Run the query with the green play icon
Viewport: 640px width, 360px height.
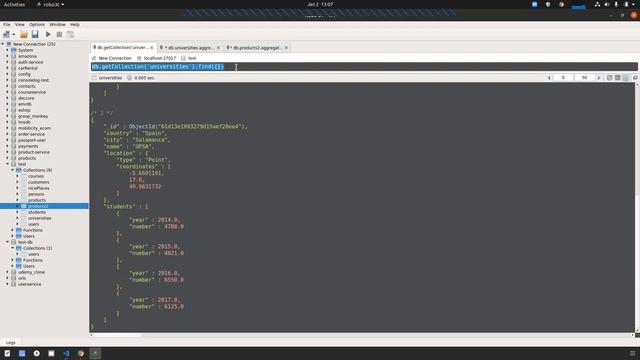tap(48, 35)
